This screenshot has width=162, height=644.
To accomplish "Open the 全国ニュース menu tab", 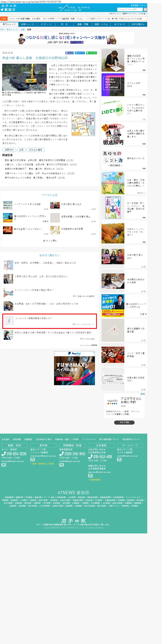I will 28,24.
